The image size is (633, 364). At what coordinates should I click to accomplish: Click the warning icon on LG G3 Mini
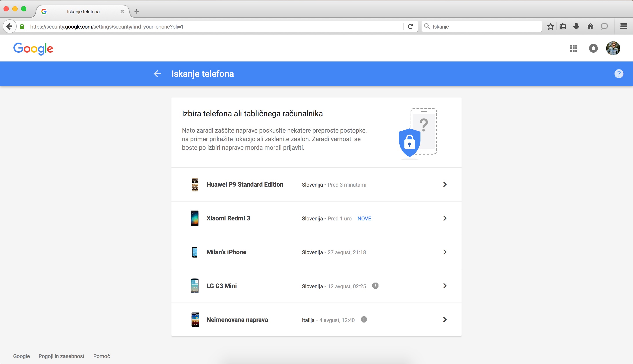[x=375, y=286]
